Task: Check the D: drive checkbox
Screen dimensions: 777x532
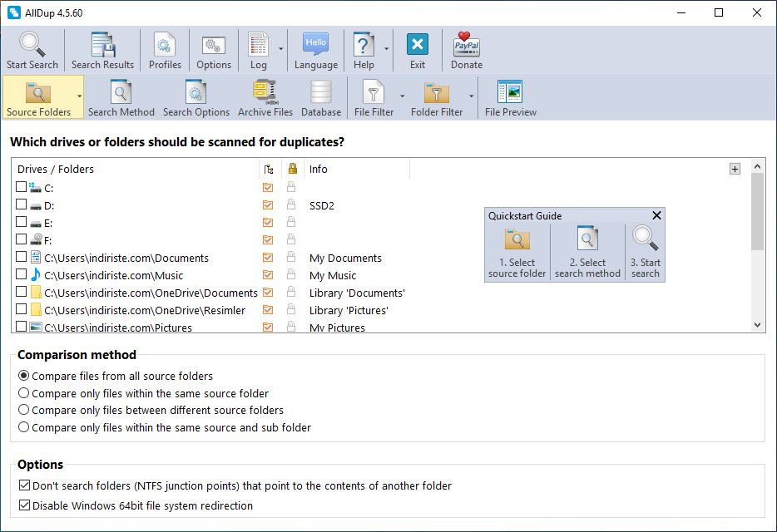Action: coord(21,204)
